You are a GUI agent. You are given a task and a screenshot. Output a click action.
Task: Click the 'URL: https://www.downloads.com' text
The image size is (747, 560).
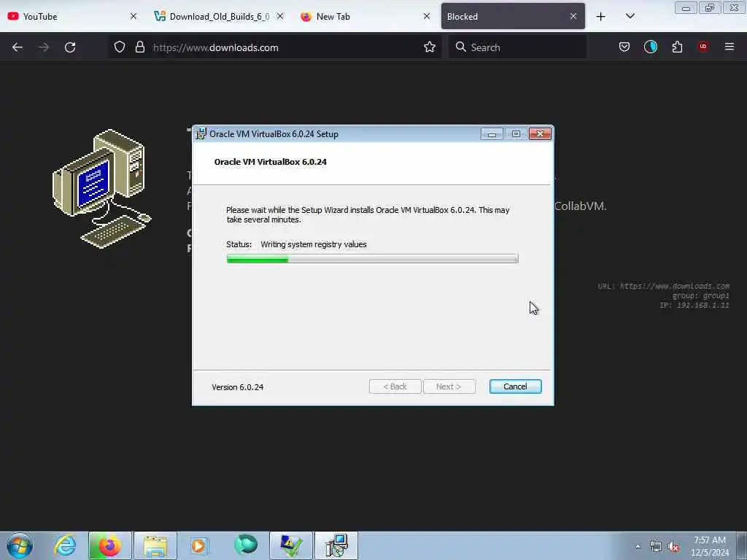664,286
